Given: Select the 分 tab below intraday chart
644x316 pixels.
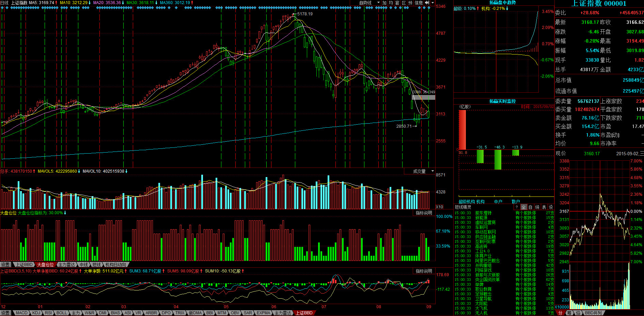Looking at the screenshot, I should coord(560,313).
